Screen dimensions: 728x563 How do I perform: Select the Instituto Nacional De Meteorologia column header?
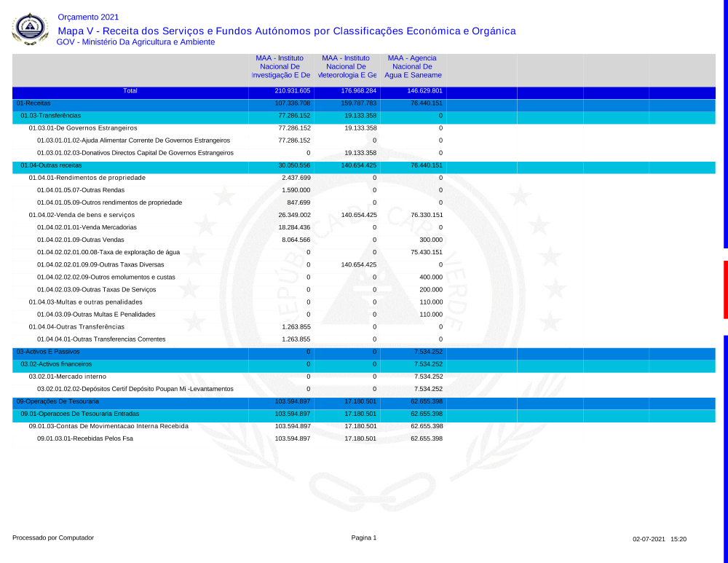pyautogui.click(x=346, y=66)
